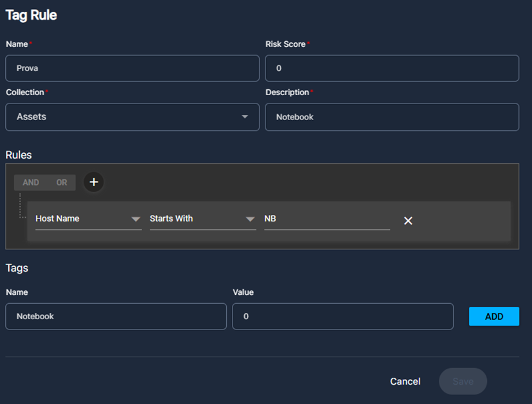This screenshot has width=532, height=404.
Task: Click the triangle arrow next to Host Name
Action: click(x=136, y=219)
